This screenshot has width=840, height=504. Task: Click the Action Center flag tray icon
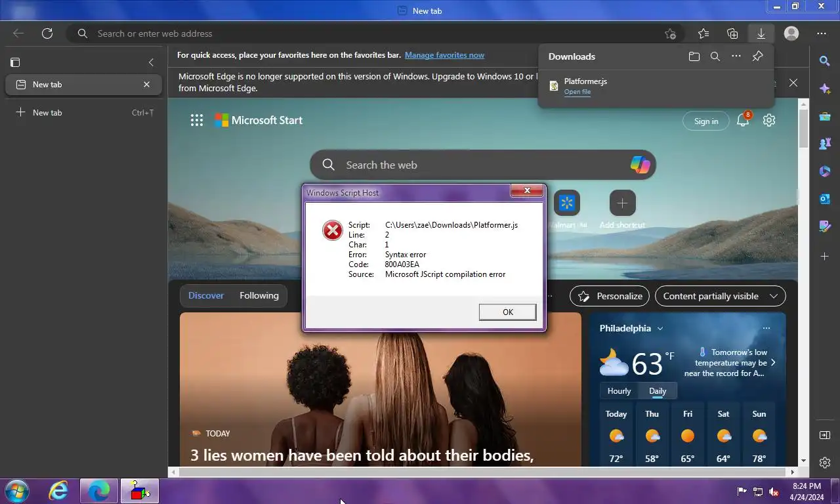[x=742, y=492]
